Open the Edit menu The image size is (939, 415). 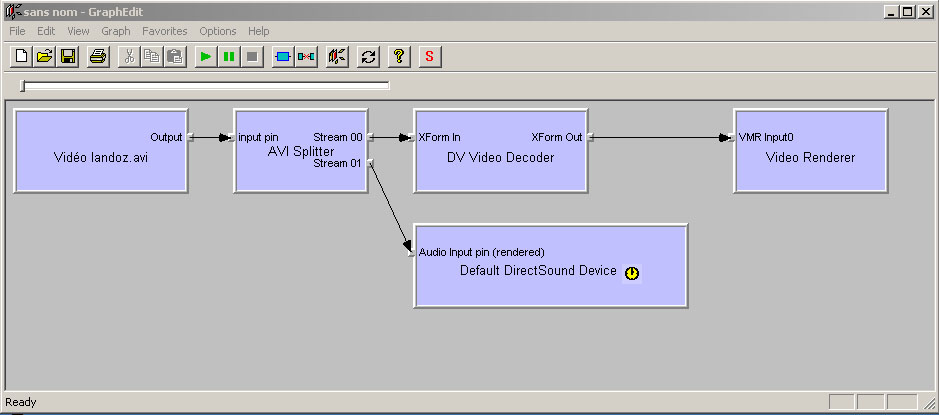coord(46,31)
